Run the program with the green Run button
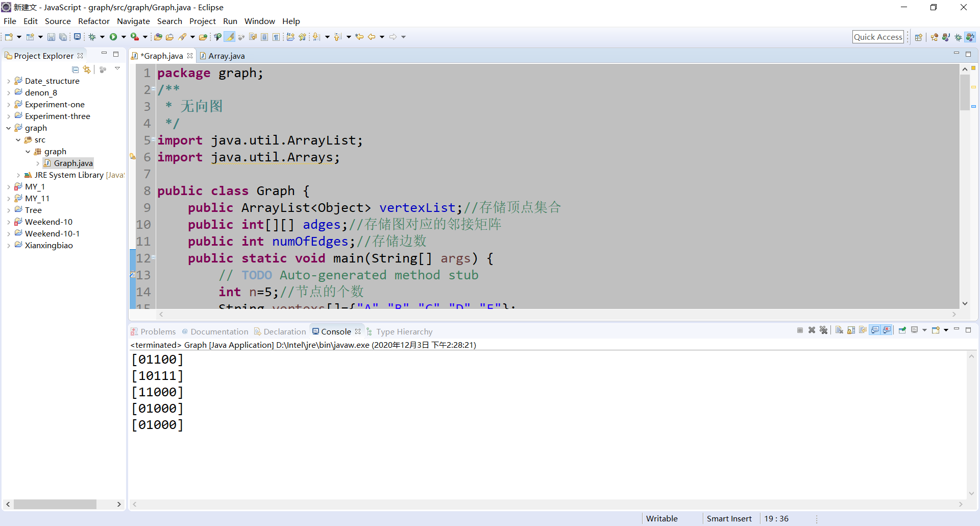 click(x=113, y=37)
